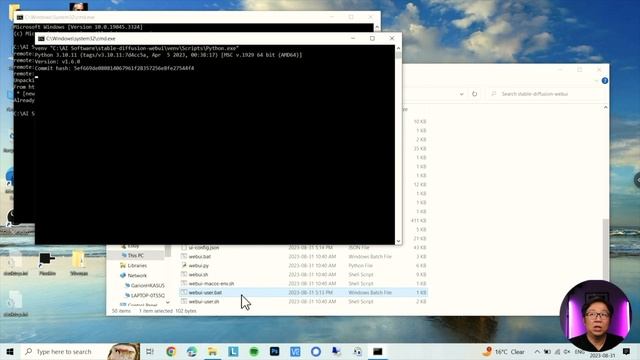Show hidden system tray icons
The image size is (640, 360).
(x=537, y=351)
